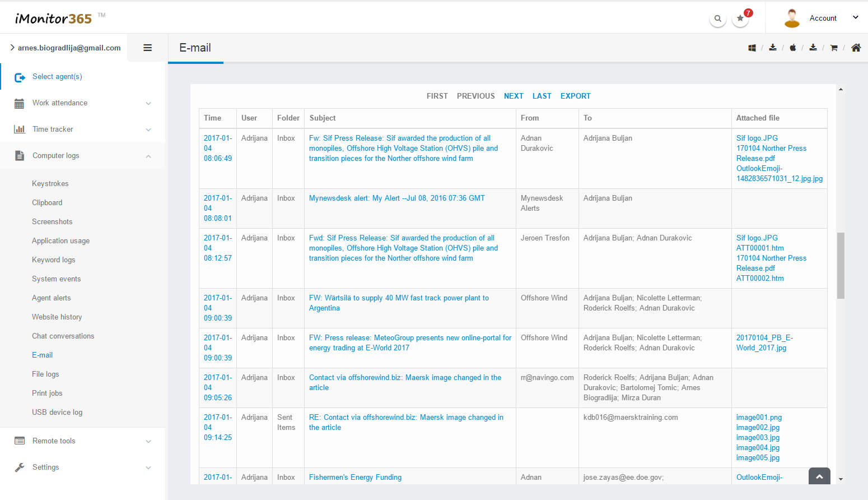Go to home via house icon
This screenshot has height=500, width=868.
(856, 48)
